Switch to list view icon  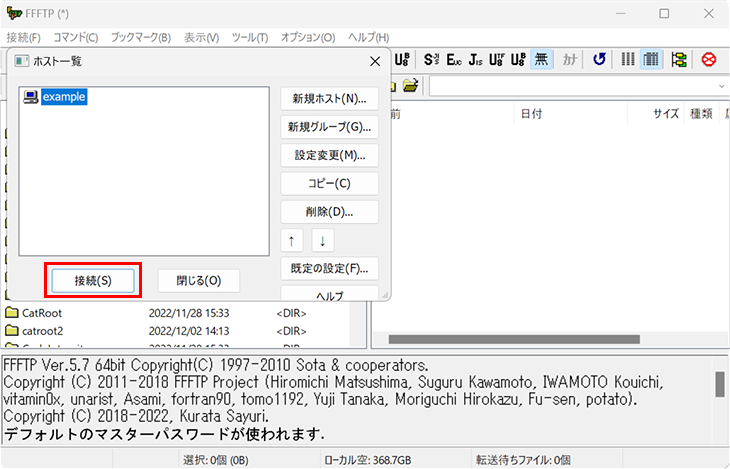click(628, 60)
